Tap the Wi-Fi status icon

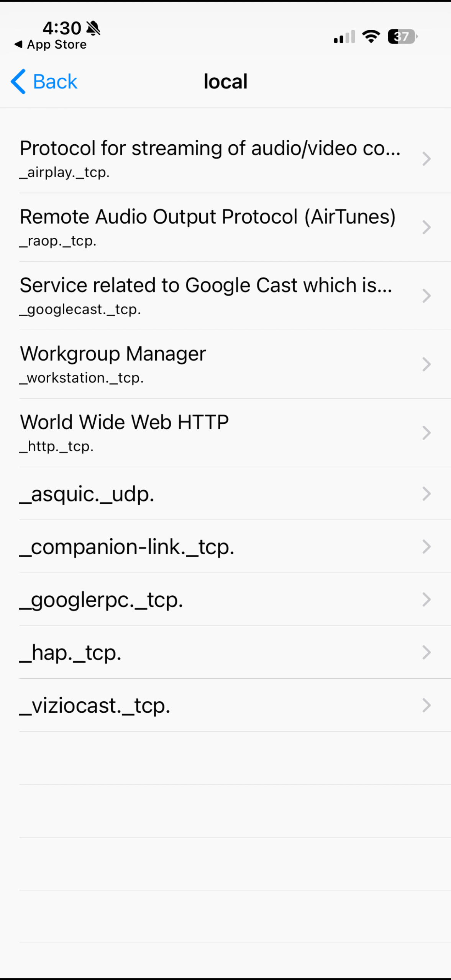371,36
